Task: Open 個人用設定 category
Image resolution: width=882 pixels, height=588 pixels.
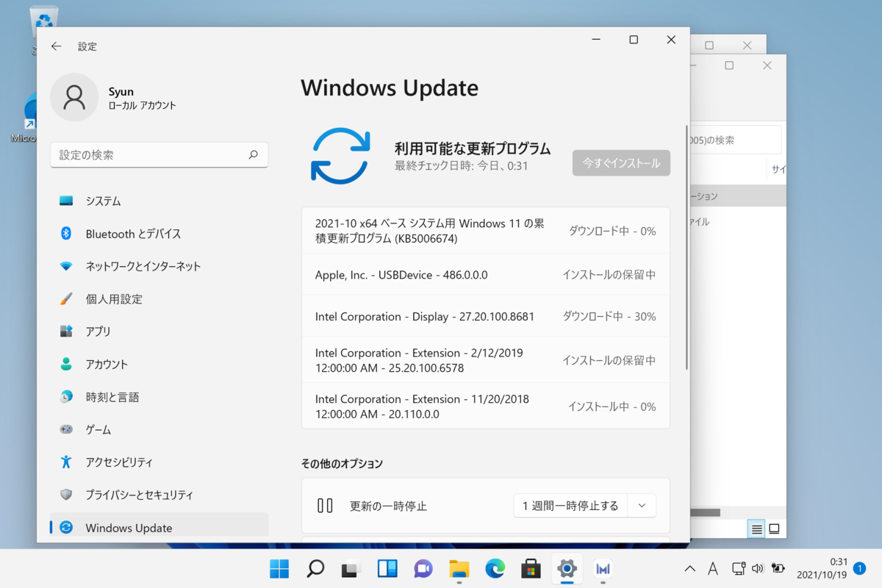Action: pos(159,299)
